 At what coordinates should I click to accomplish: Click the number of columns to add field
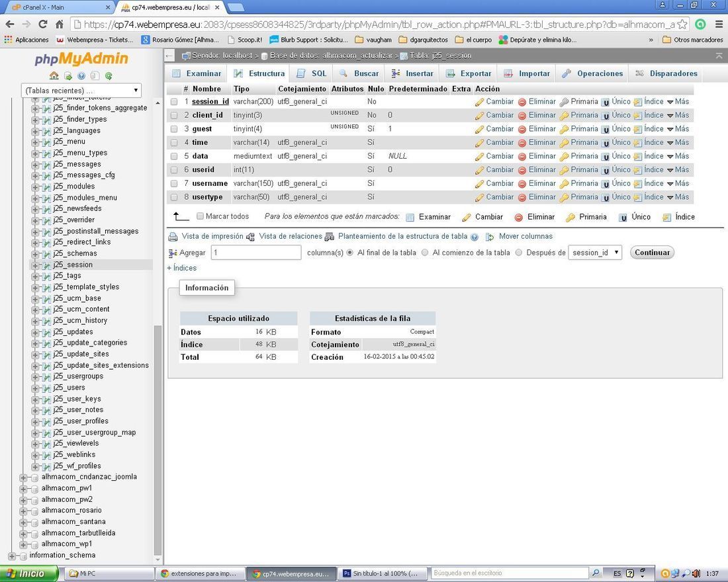pyautogui.click(x=256, y=253)
